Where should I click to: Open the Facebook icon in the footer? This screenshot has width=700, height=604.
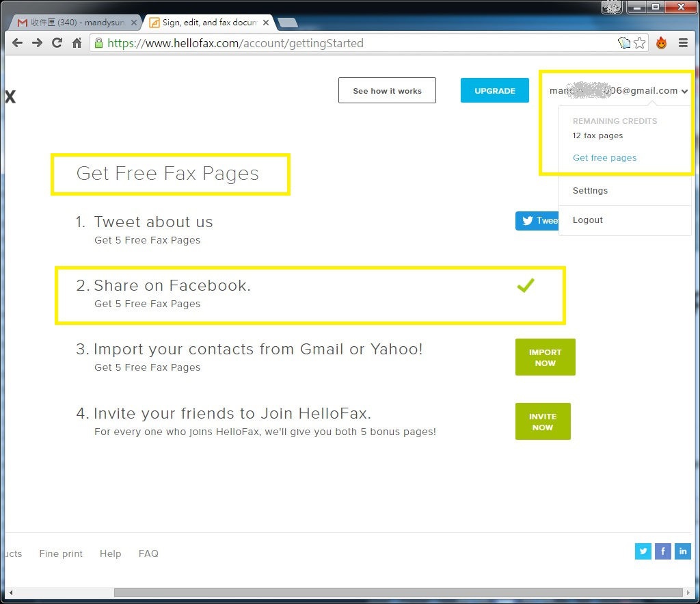click(663, 551)
